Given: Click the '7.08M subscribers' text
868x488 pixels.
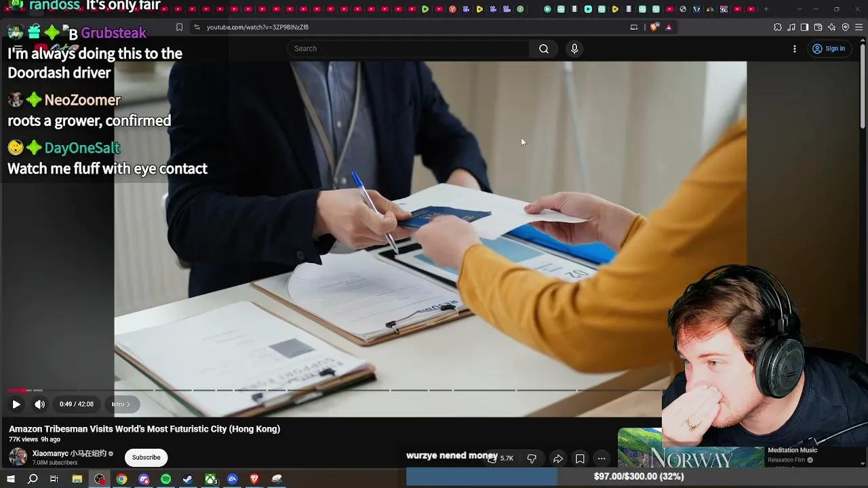Looking at the screenshot, I should pos(55,463).
